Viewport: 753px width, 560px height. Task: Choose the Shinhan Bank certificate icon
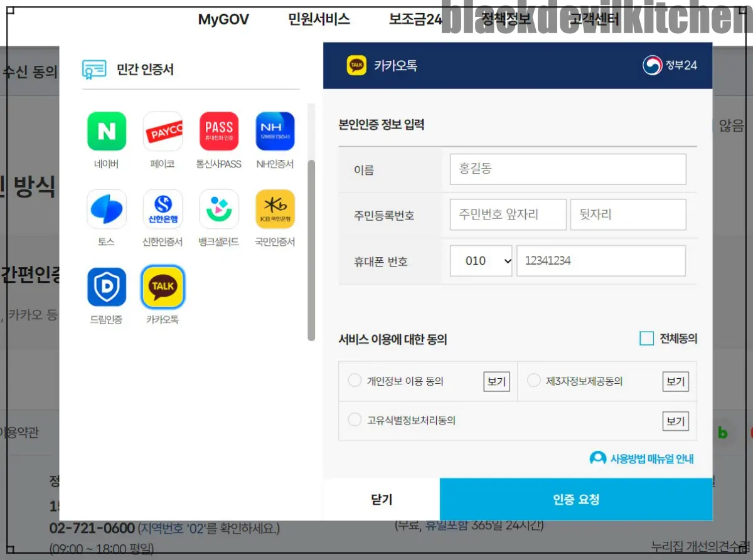tap(163, 209)
